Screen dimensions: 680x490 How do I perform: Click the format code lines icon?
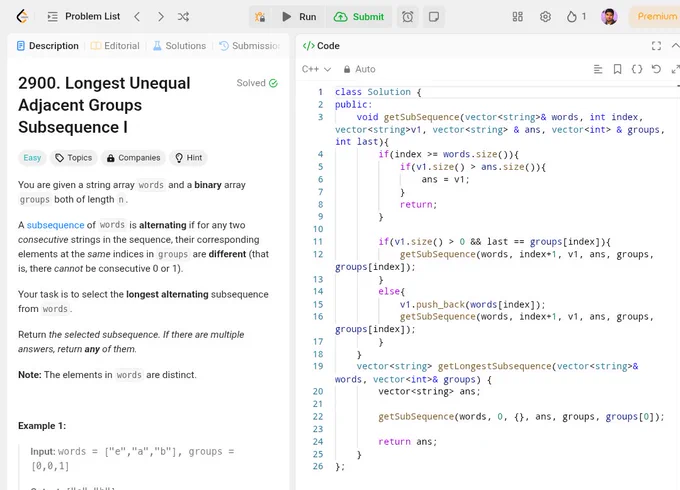coord(598,69)
